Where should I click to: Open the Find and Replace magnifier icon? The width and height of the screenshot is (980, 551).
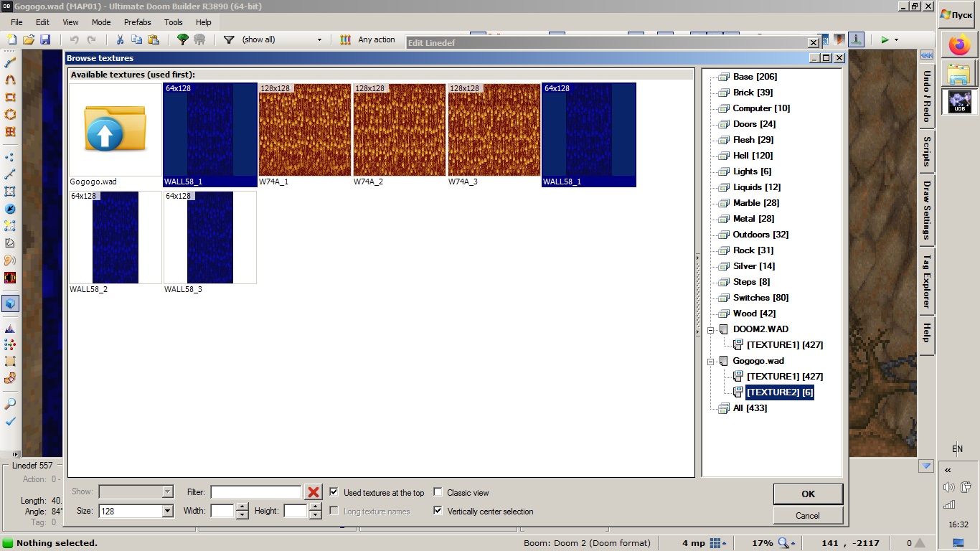tap(10, 404)
